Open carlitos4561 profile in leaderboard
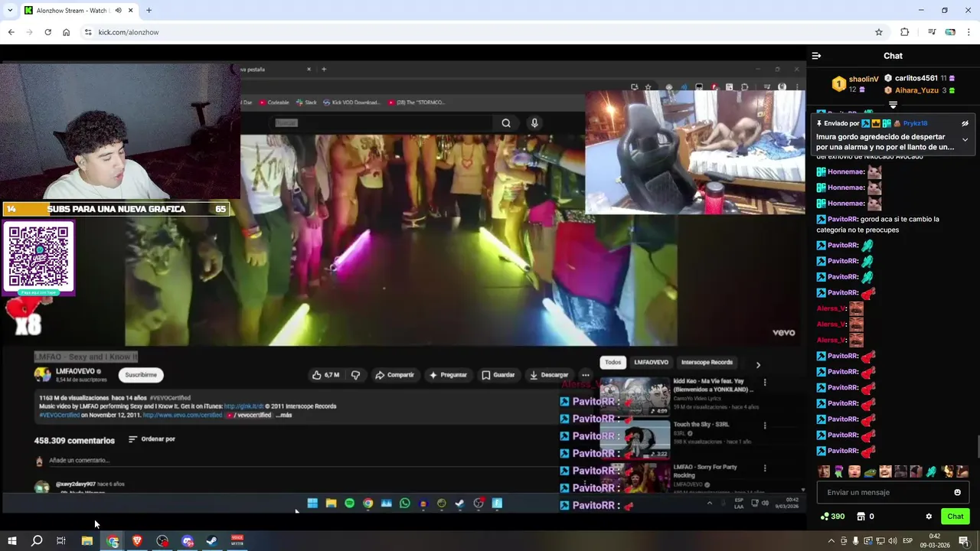The height and width of the screenshot is (551, 980). coord(916,78)
